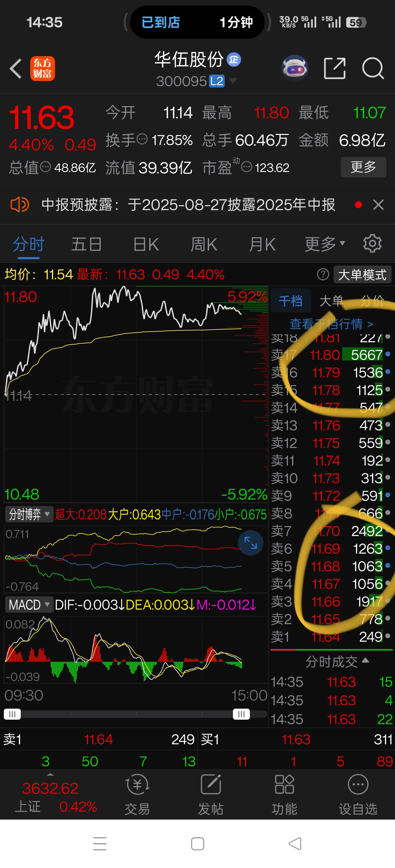Tap the speaker announcement icon
Screen dimensions: 395x868
(20, 204)
